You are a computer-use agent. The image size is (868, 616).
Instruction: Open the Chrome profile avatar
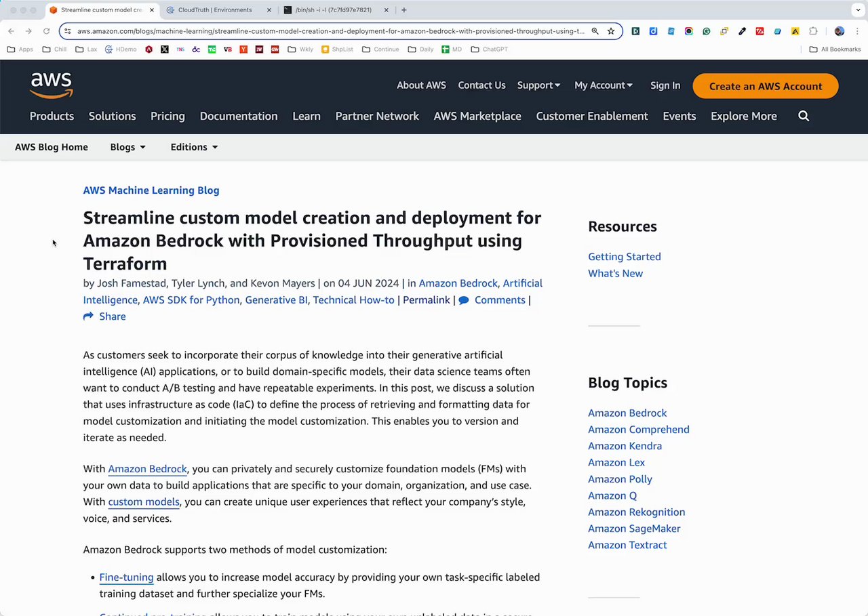pos(840,31)
